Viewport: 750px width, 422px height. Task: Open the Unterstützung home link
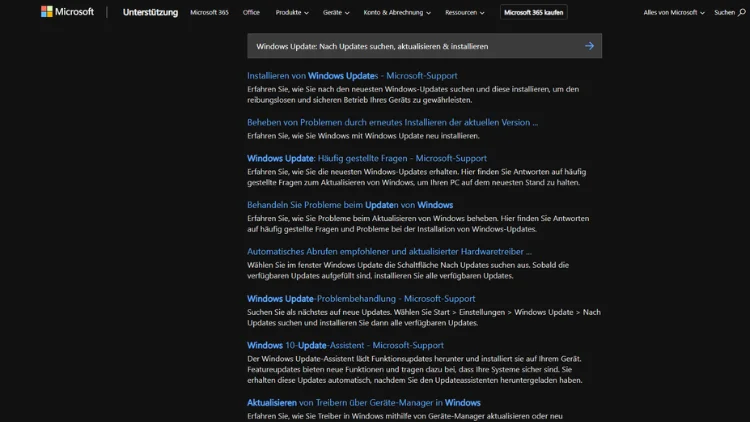pyautogui.click(x=150, y=12)
